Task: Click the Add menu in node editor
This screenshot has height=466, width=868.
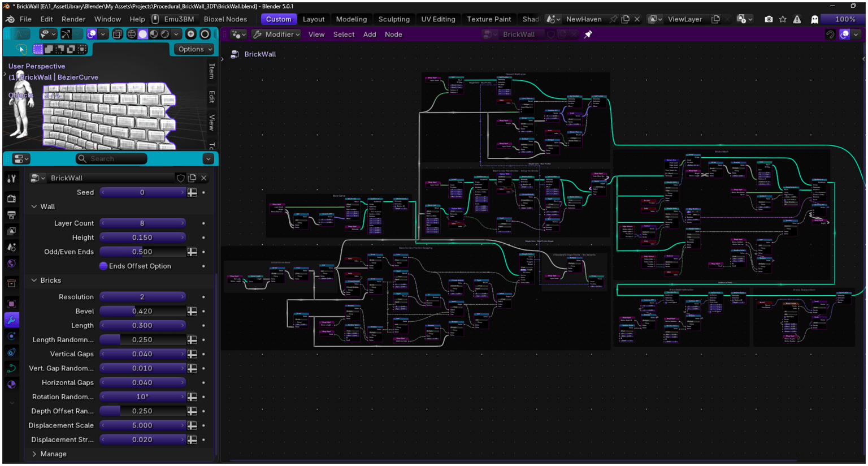Action: point(370,34)
